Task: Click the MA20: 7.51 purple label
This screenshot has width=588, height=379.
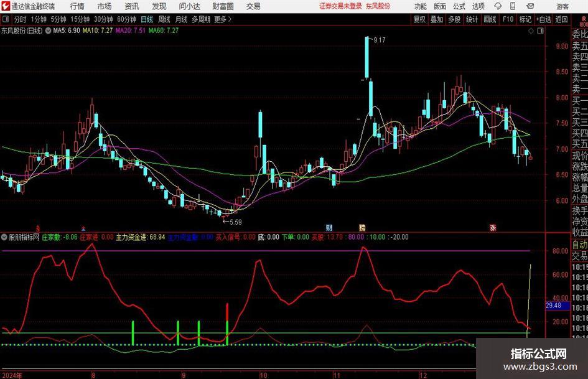Action: [131, 30]
